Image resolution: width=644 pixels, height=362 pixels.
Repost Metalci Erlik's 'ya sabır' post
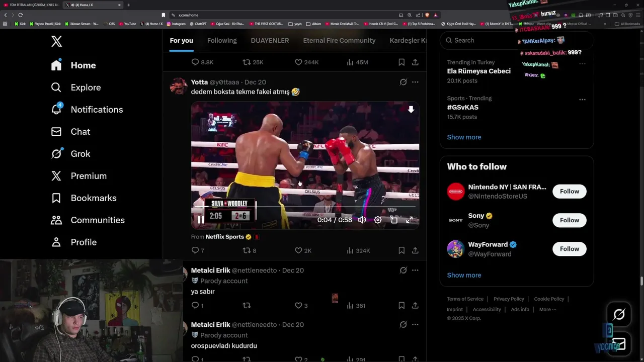tap(247, 306)
